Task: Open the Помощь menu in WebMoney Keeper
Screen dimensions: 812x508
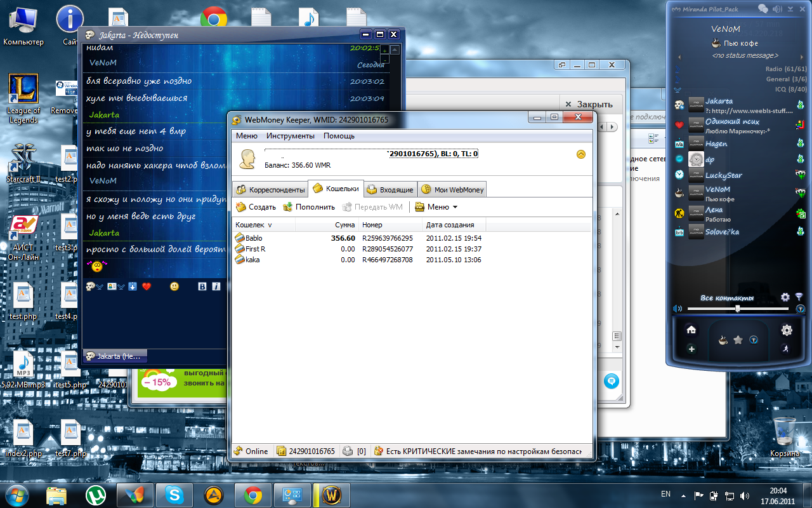Action: [x=339, y=136]
